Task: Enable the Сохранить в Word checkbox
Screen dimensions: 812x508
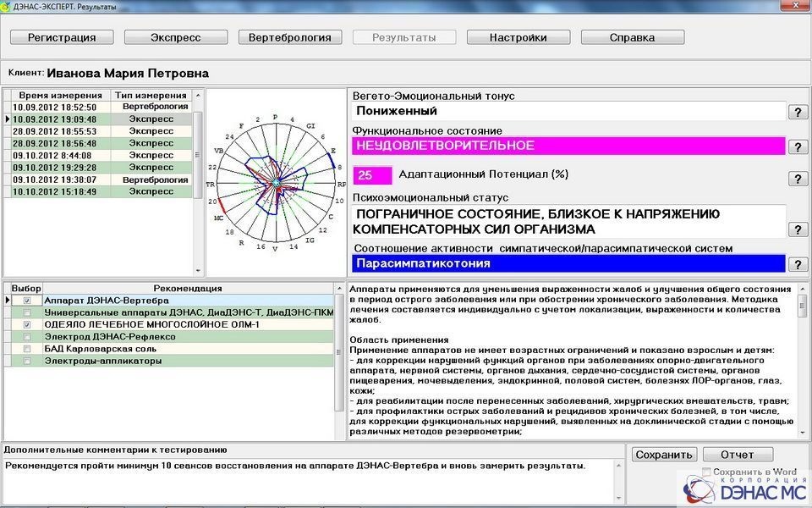Action: 707,472
